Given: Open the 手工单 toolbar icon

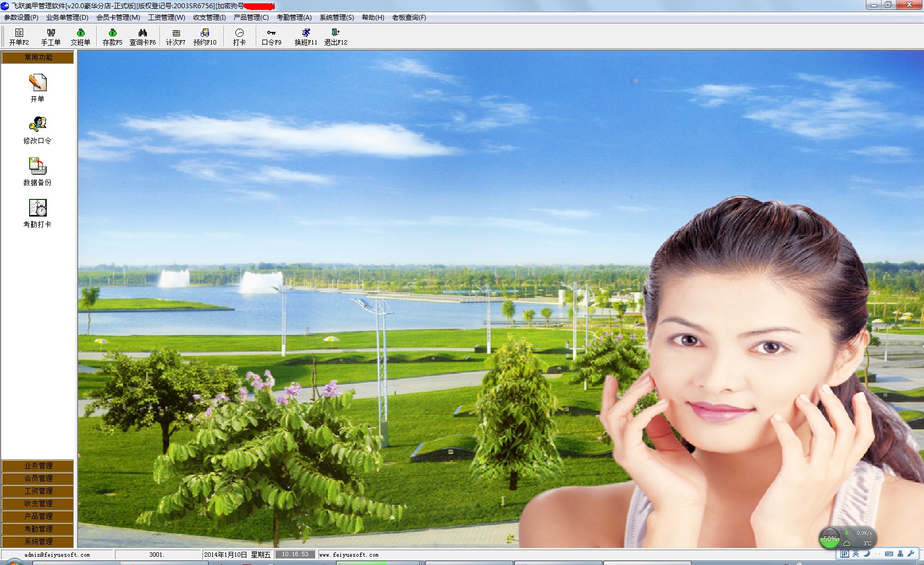Looking at the screenshot, I should click(51, 37).
